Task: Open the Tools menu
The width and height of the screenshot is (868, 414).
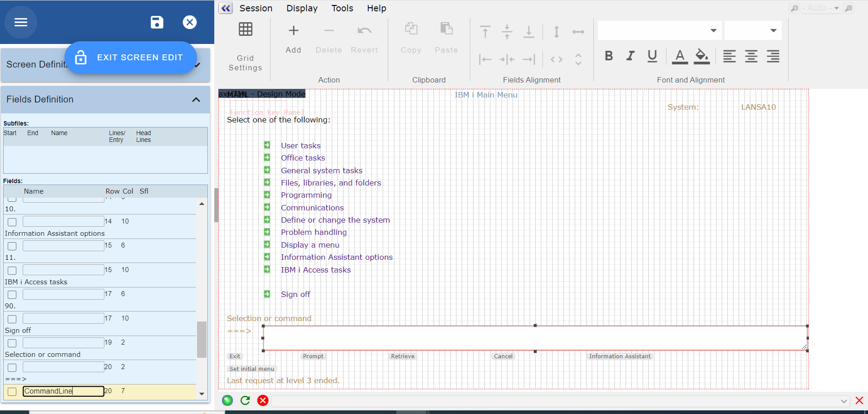Action: (x=342, y=8)
